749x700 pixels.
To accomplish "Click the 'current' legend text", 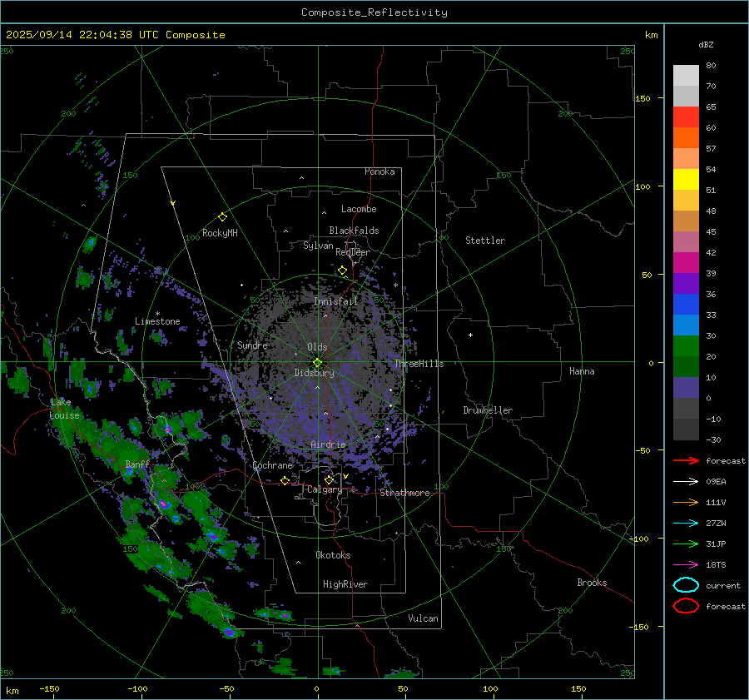I will (723, 586).
